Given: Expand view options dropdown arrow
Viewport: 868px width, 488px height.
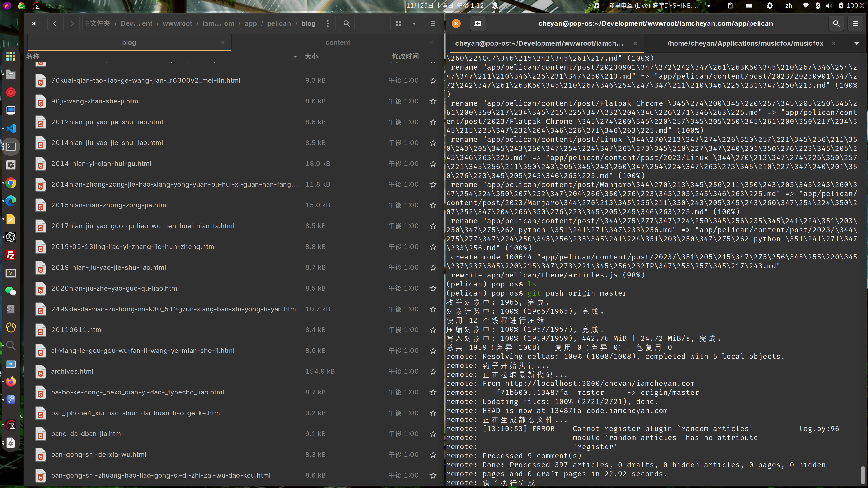Looking at the screenshot, I should point(414,23).
